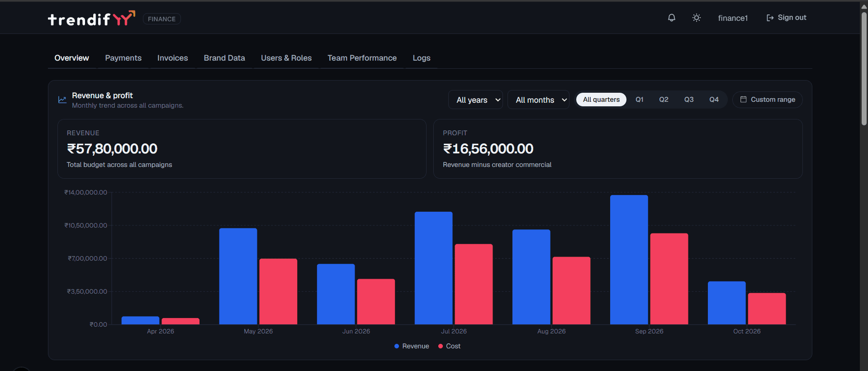
Task: Click the Revenue & profit chart icon
Action: [x=62, y=100]
